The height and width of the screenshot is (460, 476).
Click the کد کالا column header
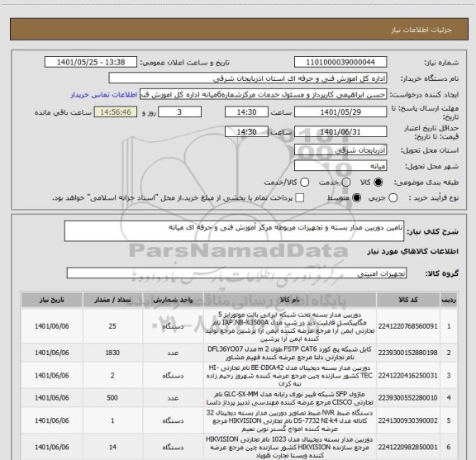tap(408, 300)
